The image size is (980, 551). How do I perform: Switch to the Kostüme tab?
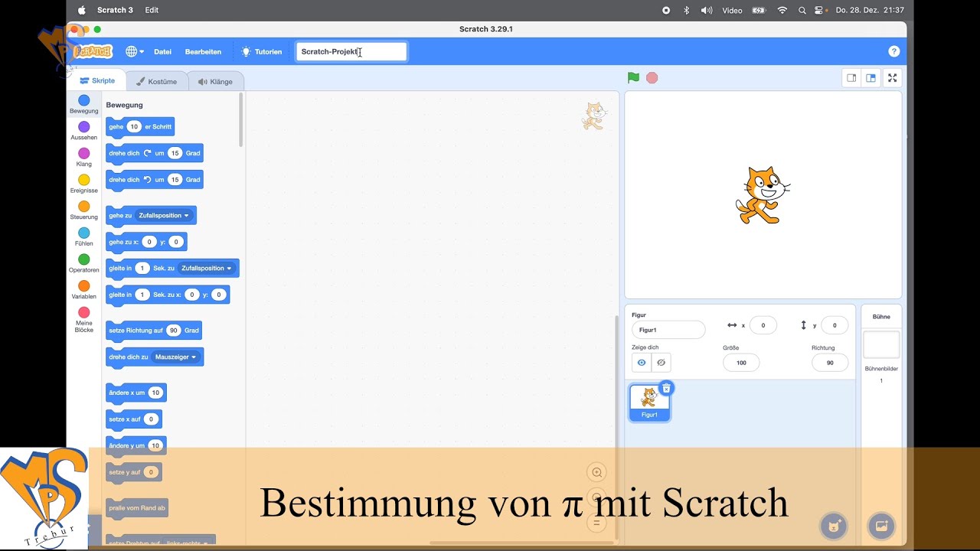pos(155,81)
